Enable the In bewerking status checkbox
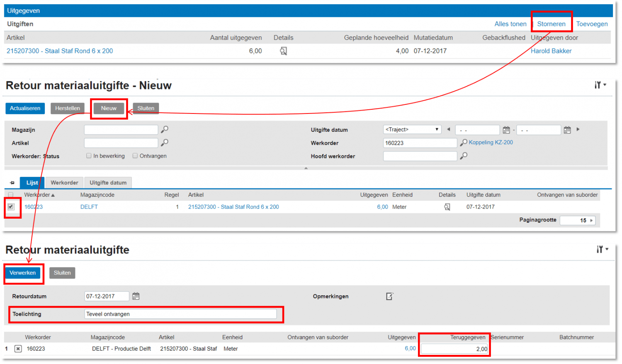Screen dimensions: 622x364 (x=89, y=156)
